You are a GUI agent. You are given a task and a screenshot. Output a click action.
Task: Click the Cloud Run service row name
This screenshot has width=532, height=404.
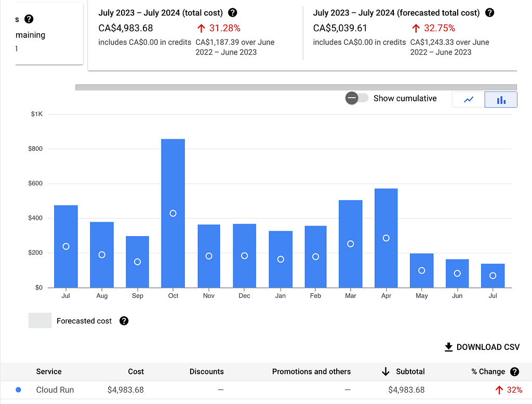(x=55, y=390)
